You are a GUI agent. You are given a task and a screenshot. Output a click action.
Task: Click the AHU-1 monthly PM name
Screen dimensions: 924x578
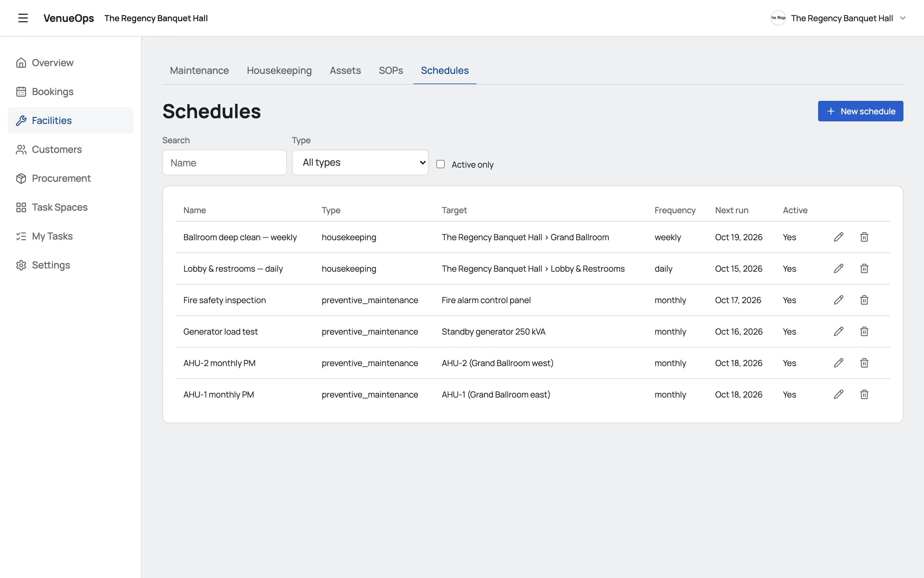pyautogui.click(x=218, y=395)
